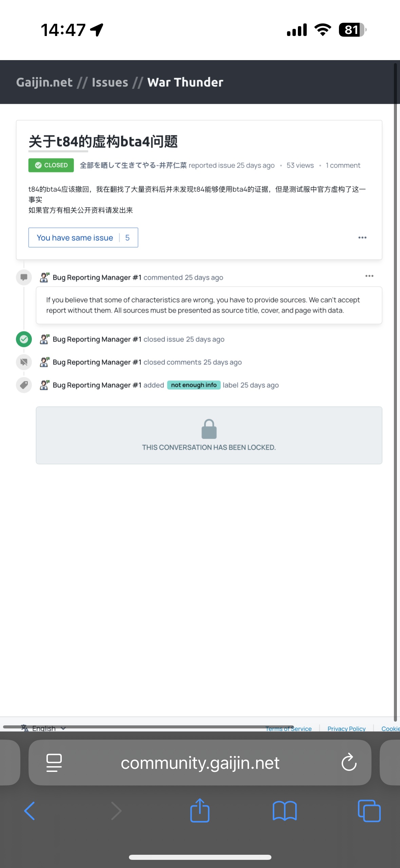Open issue post three-dots menu

coord(362,238)
